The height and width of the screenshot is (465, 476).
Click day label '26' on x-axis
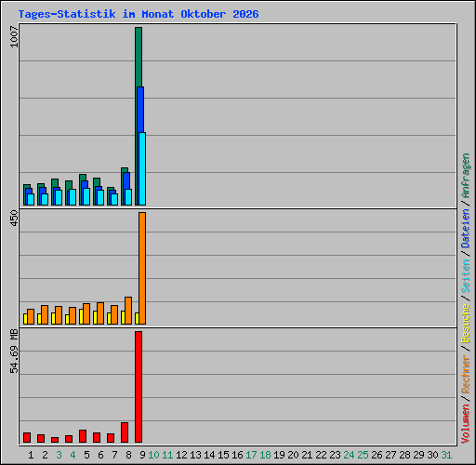pos(377,455)
